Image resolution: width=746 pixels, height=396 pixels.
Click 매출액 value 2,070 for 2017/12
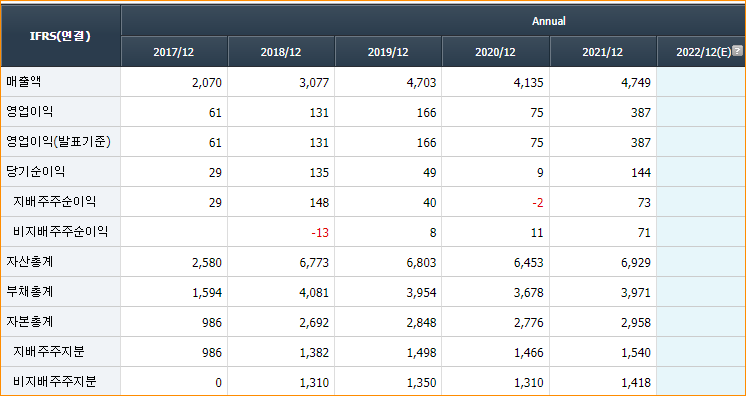pos(207,83)
